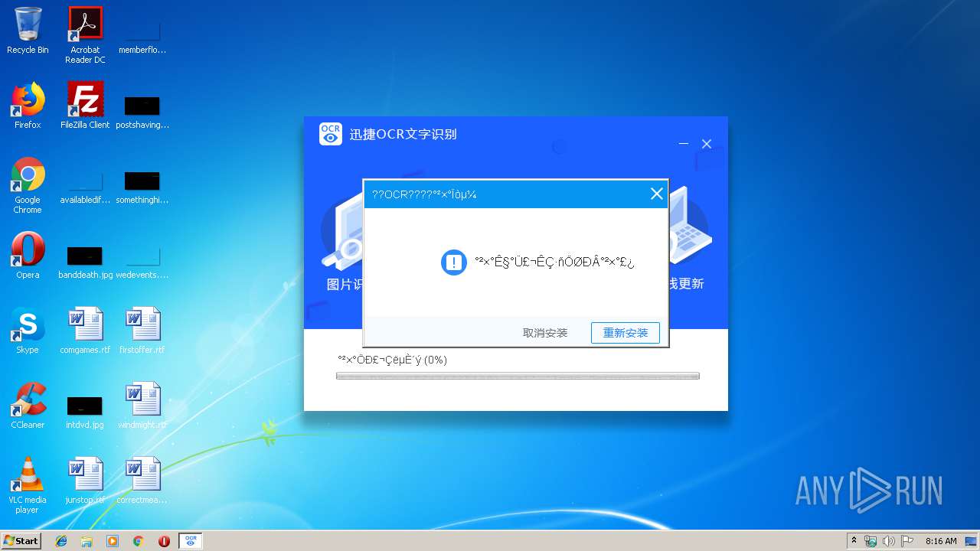Open media player taskbar icon

pyautogui.click(x=113, y=541)
